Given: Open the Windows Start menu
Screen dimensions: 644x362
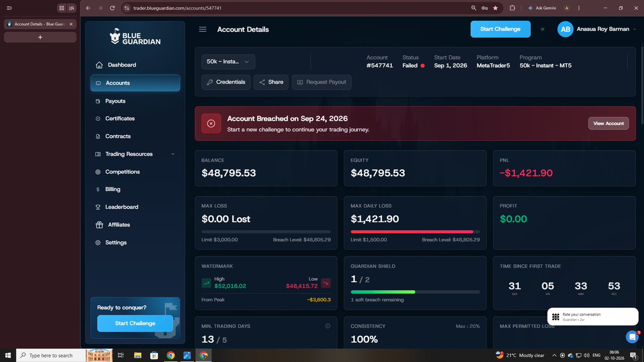Looking at the screenshot, I should point(8,355).
